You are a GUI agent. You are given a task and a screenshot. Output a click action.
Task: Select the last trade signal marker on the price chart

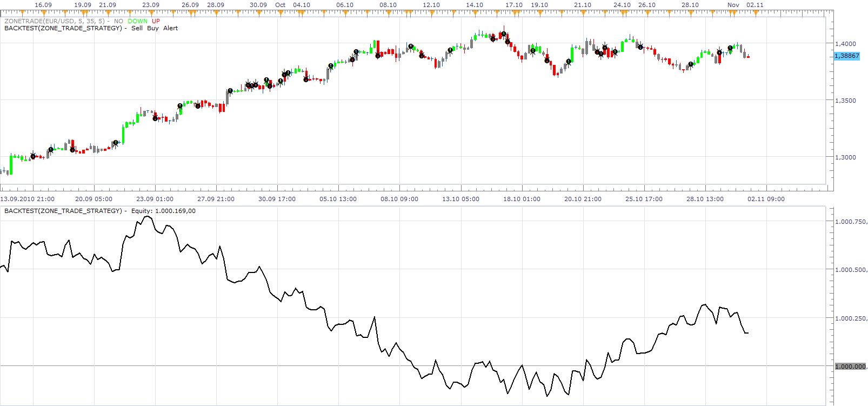[730, 48]
